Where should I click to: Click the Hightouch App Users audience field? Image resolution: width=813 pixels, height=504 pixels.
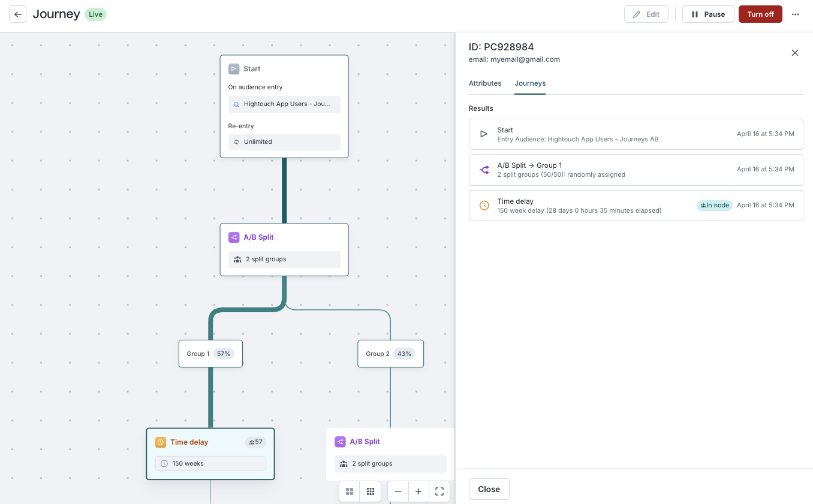[x=284, y=104]
